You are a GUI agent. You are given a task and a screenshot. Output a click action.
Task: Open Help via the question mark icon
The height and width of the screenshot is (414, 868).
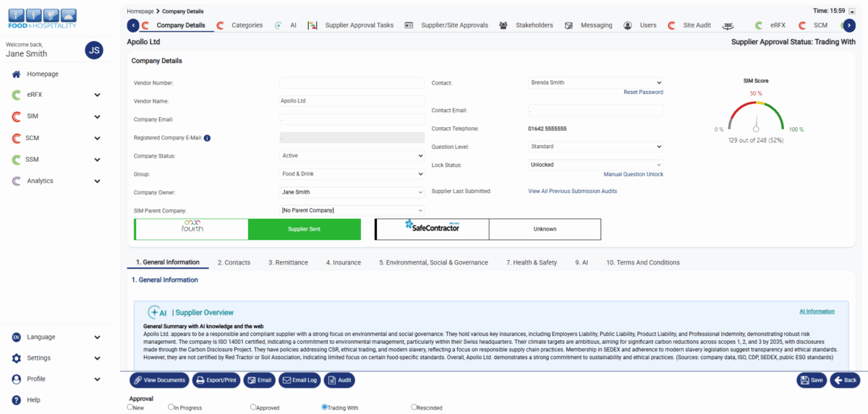pyautogui.click(x=16, y=400)
